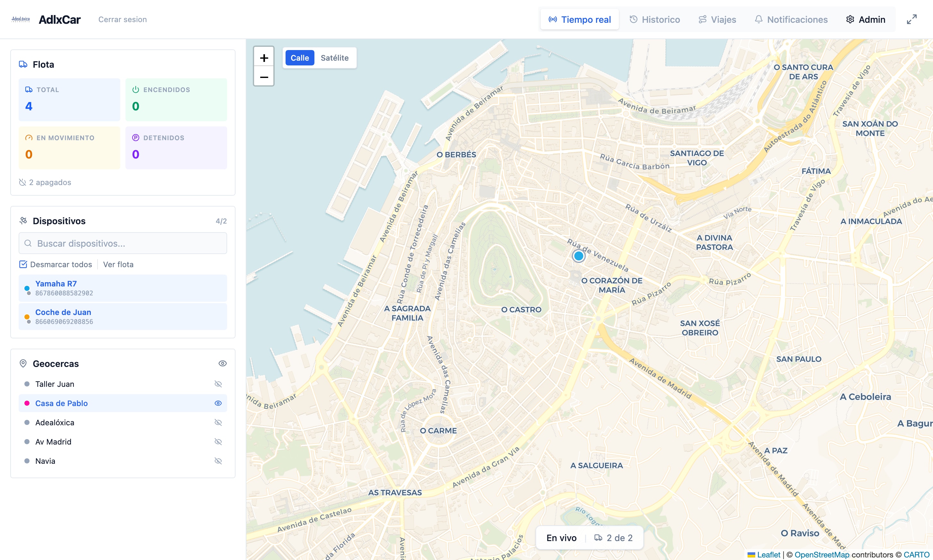
Task: Click the TOTAL fleet card
Action: [69, 100]
